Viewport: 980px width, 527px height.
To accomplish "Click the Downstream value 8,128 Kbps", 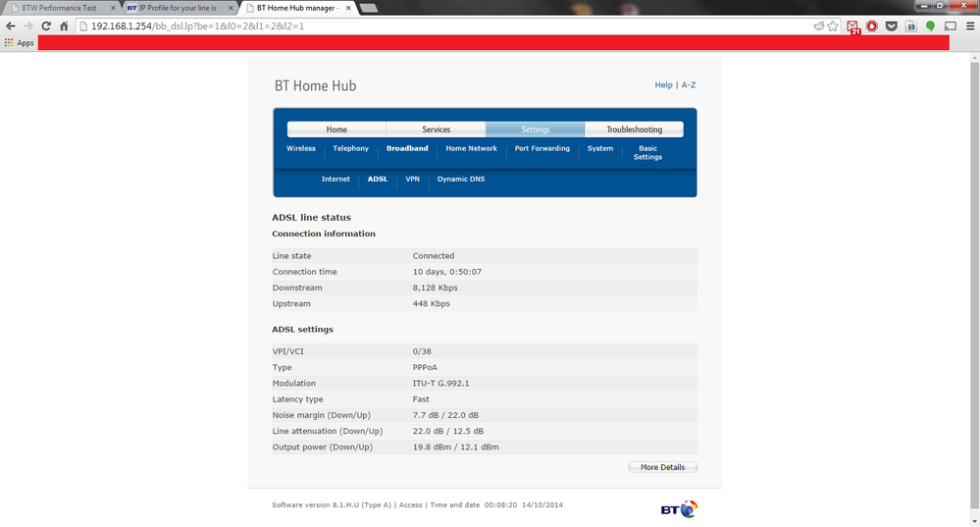I will pos(435,289).
